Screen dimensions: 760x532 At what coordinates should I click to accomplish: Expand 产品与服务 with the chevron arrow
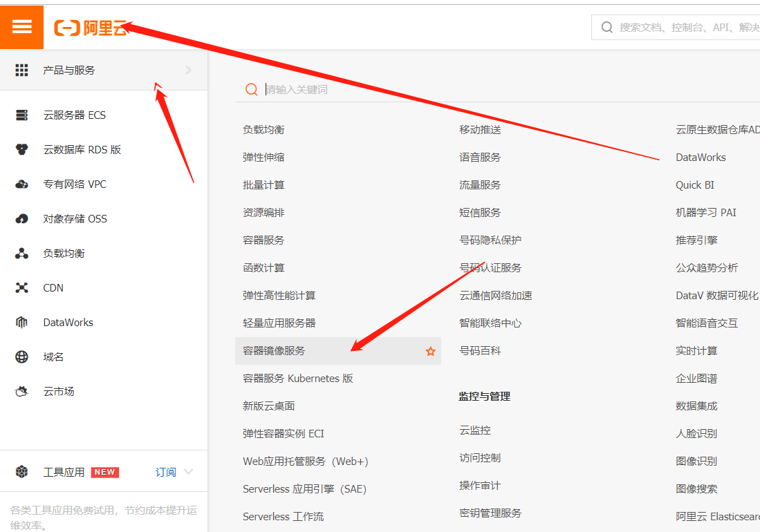tap(189, 70)
